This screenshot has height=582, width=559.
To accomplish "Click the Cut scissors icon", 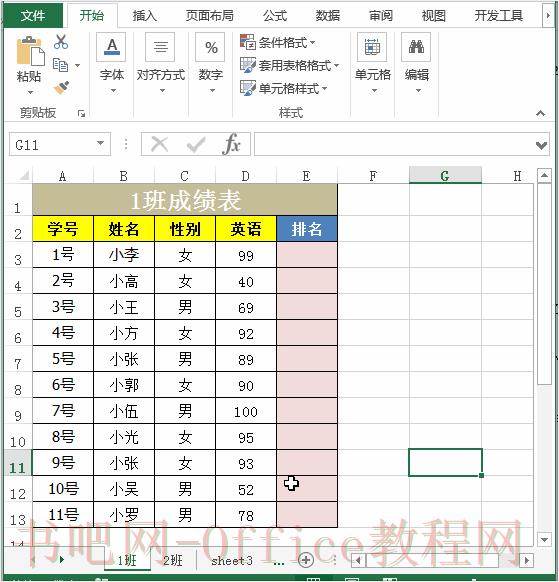I will tap(61, 42).
